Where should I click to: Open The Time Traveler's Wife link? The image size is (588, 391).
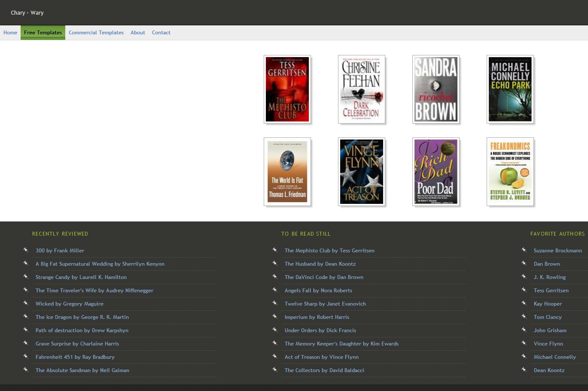94,291
